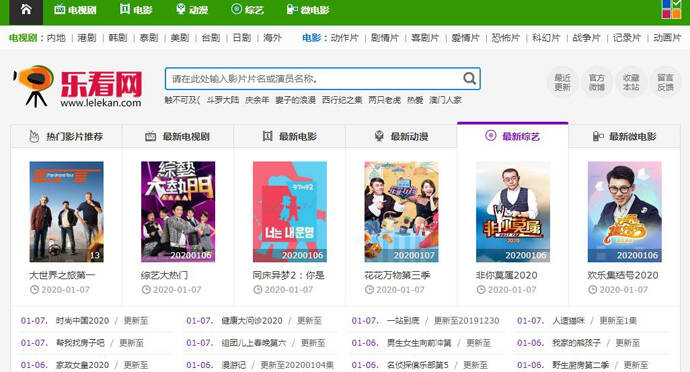690x372 pixels.
Task: Open the 综艺 navigation menu
Action: pyautogui.click(x=247, y=10)
